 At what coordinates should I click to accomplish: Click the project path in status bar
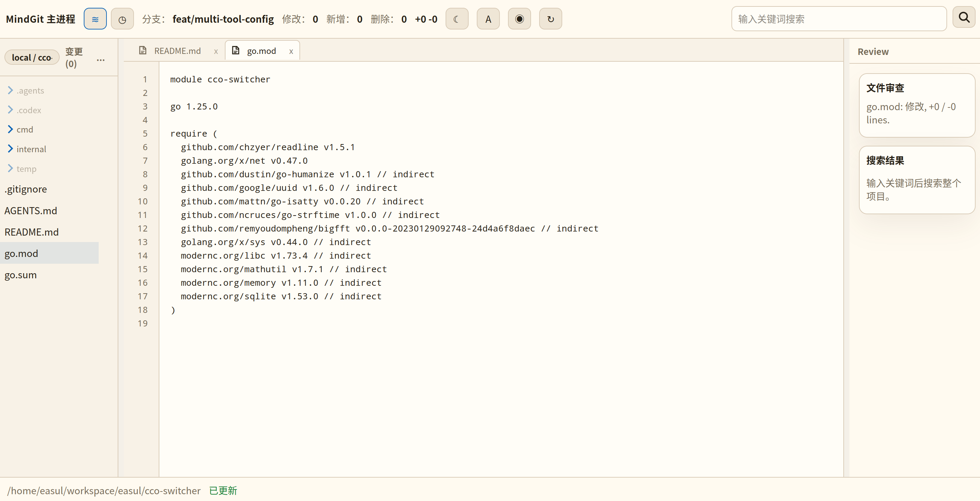coord(104,491)
